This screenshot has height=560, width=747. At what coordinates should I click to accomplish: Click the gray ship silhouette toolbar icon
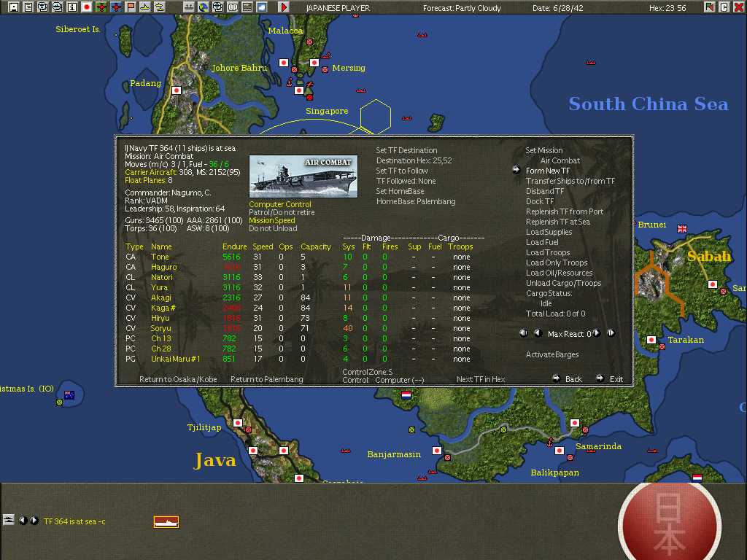(189, 7)
